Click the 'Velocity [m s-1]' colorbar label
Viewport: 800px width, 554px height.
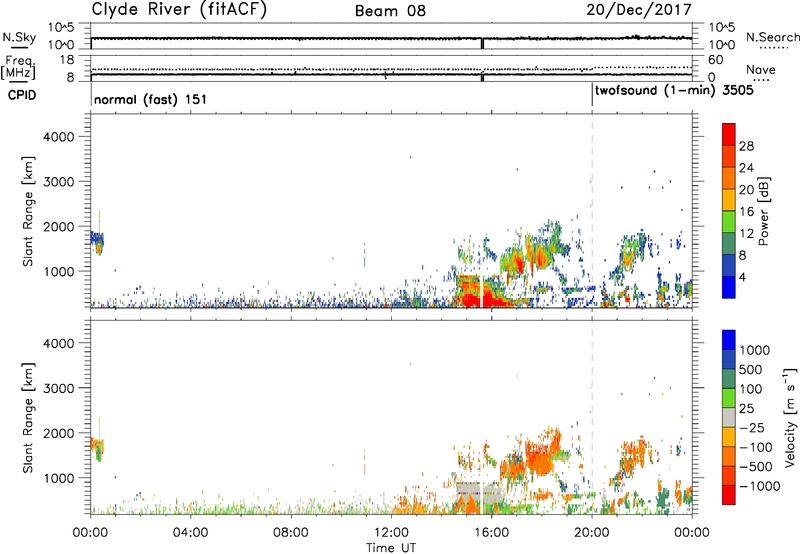click(x=790, y=417)
